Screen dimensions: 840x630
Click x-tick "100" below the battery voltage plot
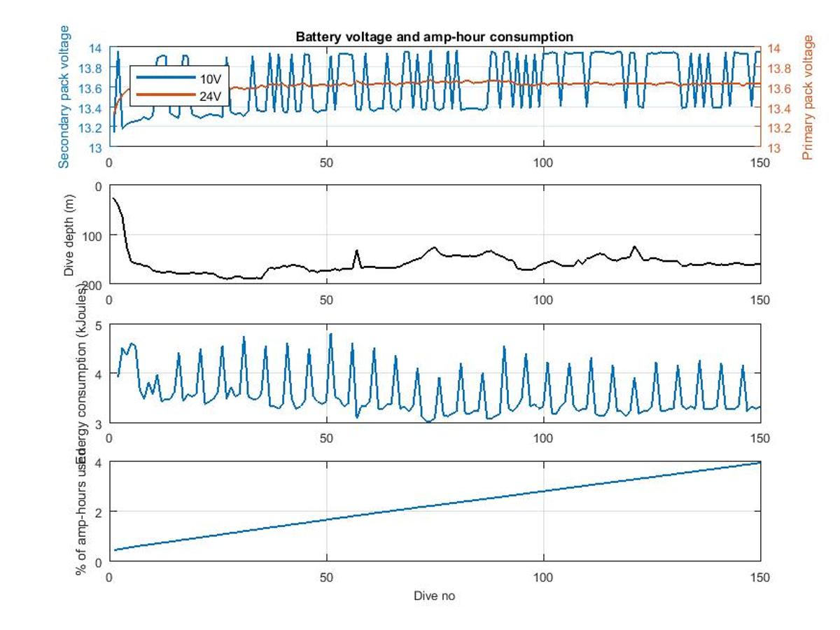coord(543,162)
